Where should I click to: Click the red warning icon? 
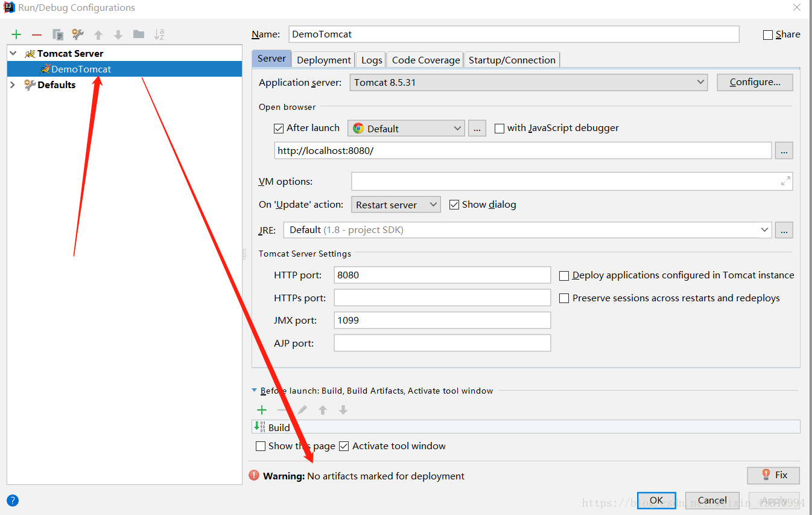(x=255, y=476)
